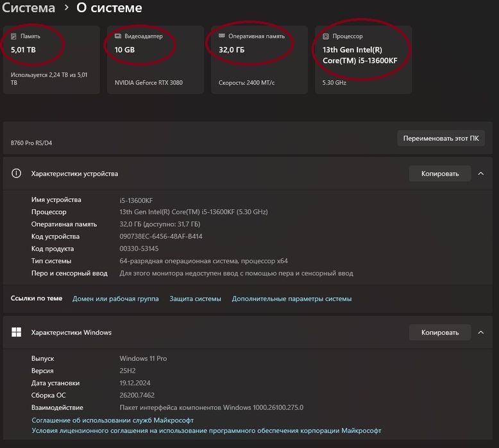The height and width of the screenshot is (448, 499).
Task: Click the Сборка ОС label
Action: coord(48,395)
